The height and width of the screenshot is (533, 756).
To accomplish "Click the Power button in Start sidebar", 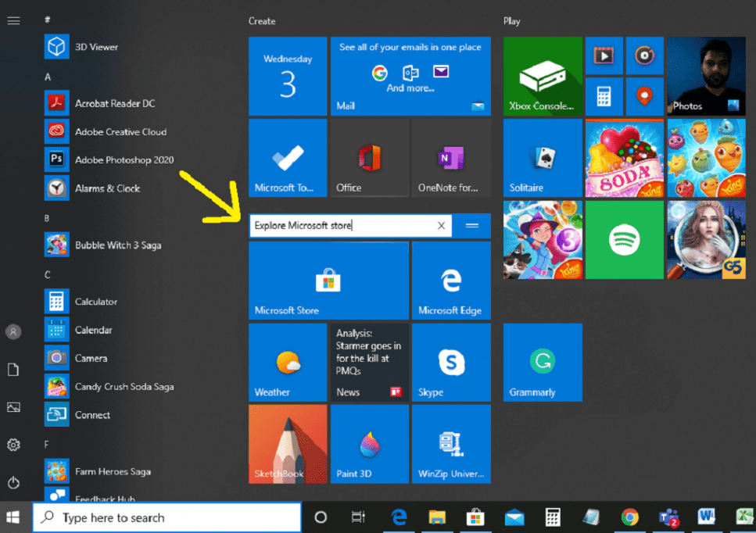I will click(x=13, y=482).
